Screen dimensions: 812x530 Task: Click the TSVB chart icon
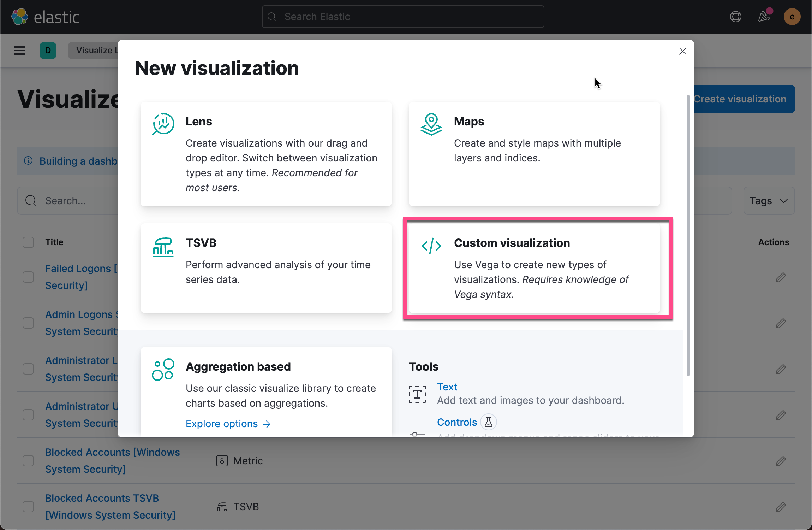pyautogui.click(x=163, y=247)
